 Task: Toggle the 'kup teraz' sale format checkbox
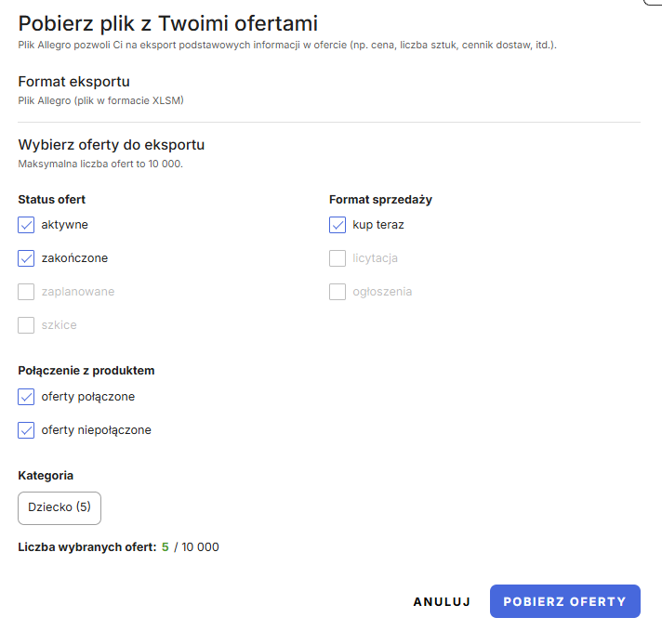tap(338, 225)
